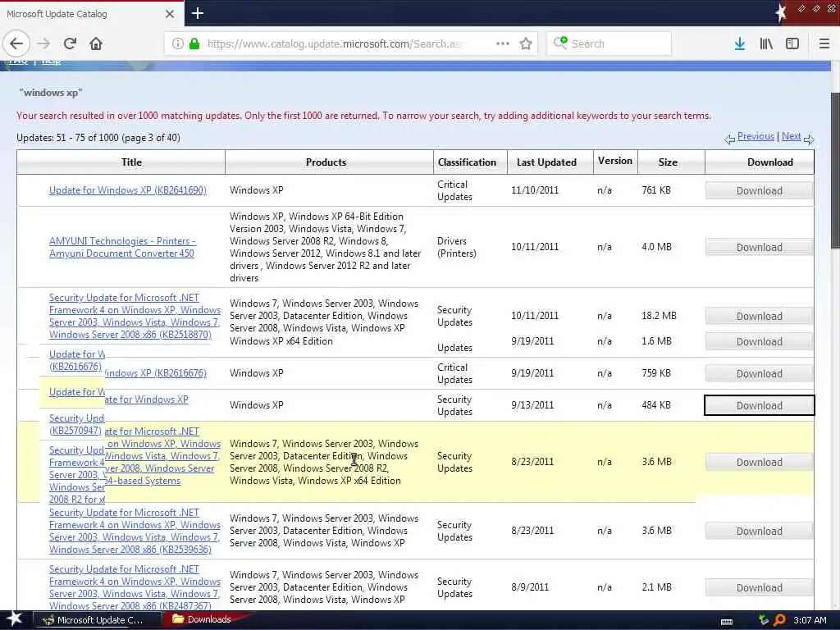
Task: Click the keyboard icon in system tray
Action: coord(727,622)
